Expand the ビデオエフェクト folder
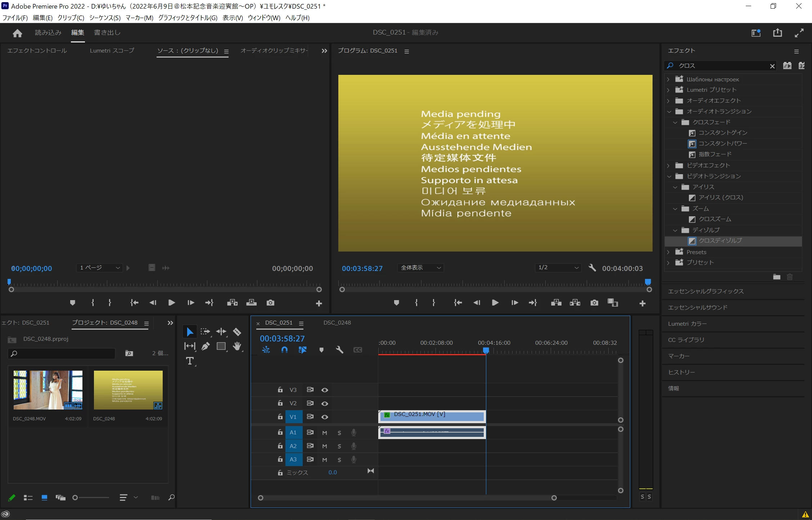The width and height of the screenshot is (812, 520). pyautogui.click(x=668, y=166)
